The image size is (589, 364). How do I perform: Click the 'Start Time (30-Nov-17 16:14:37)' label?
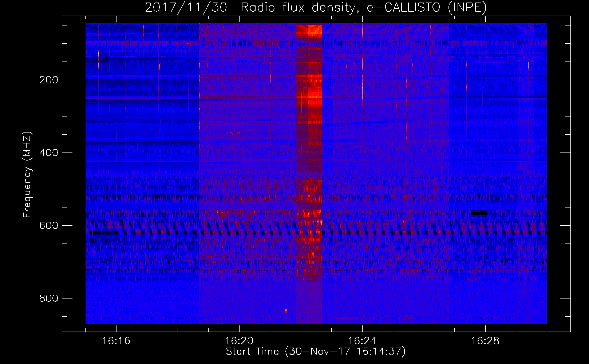click(x=316, y=352)
